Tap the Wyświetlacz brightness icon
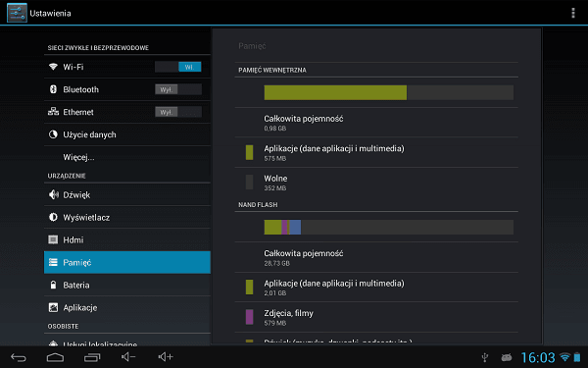588x368 pixels. pyautogui.click(x=53, y=217)
